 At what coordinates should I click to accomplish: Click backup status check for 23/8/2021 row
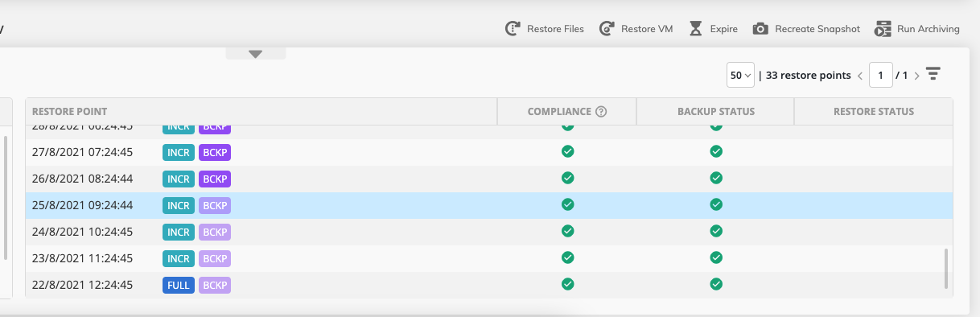(x=716, y=257)
